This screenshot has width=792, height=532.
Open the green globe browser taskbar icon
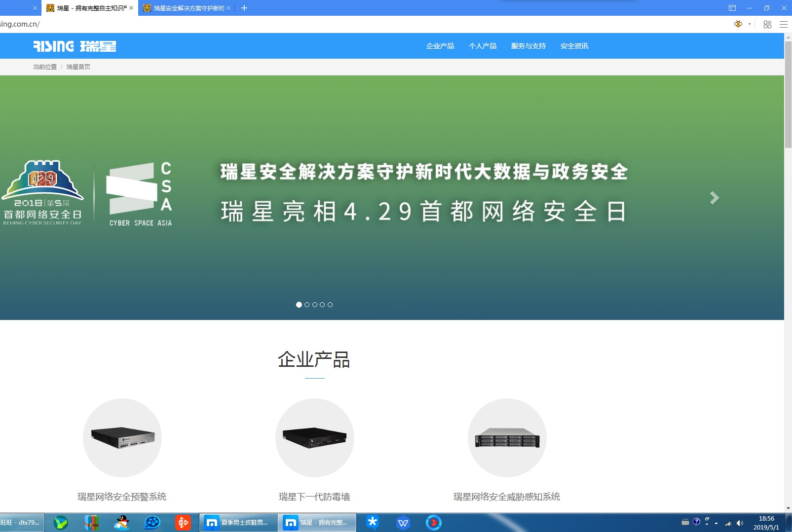pos(61,523)
